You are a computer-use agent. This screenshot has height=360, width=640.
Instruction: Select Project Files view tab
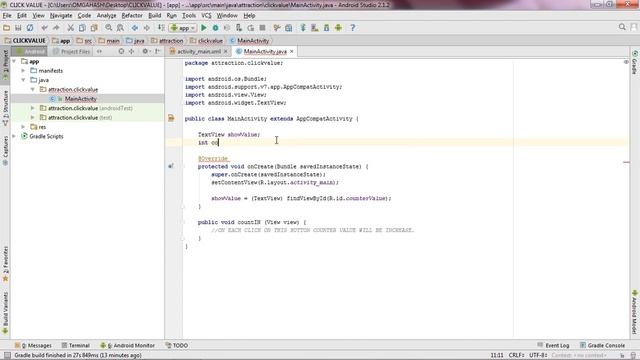(71, 51)
